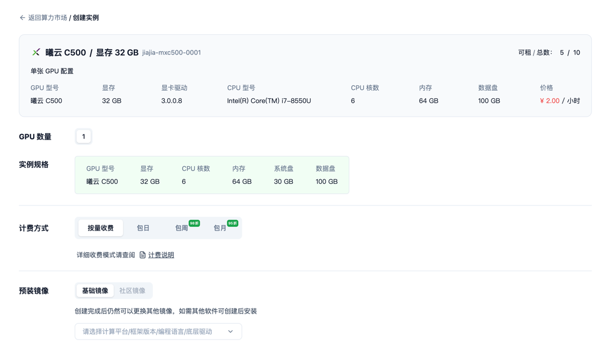Click CPU 核数 value 6 in top card
Image resolution: width=608 pixels, height=364 pixels.
[353, 101]
